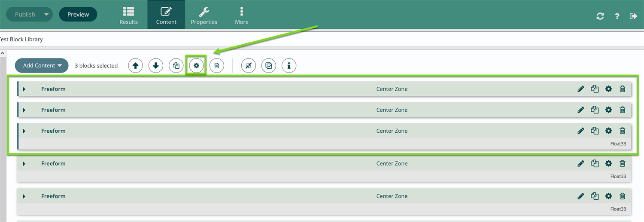
Task: Open the Properties tab
Action: (x=204, y=15)
